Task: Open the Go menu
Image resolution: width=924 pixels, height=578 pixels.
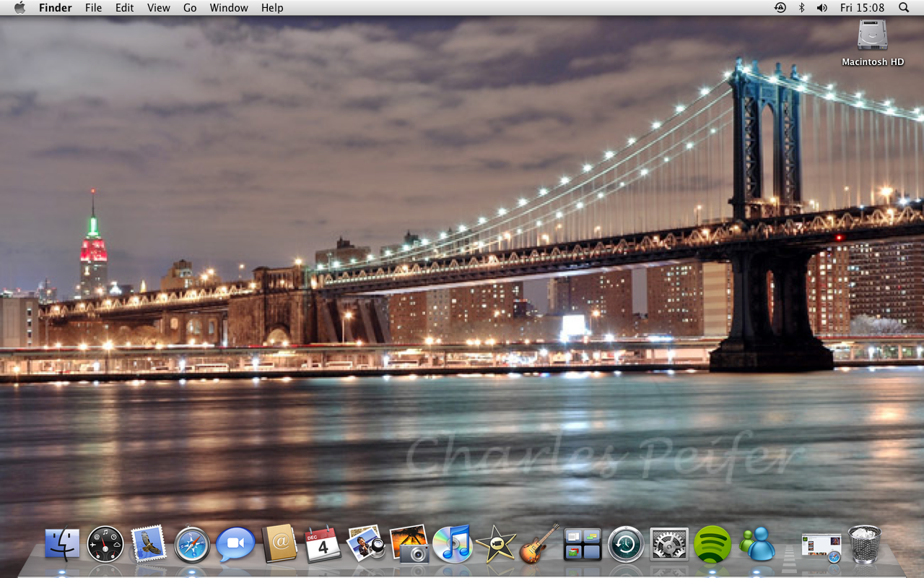Action: point(190,8)
